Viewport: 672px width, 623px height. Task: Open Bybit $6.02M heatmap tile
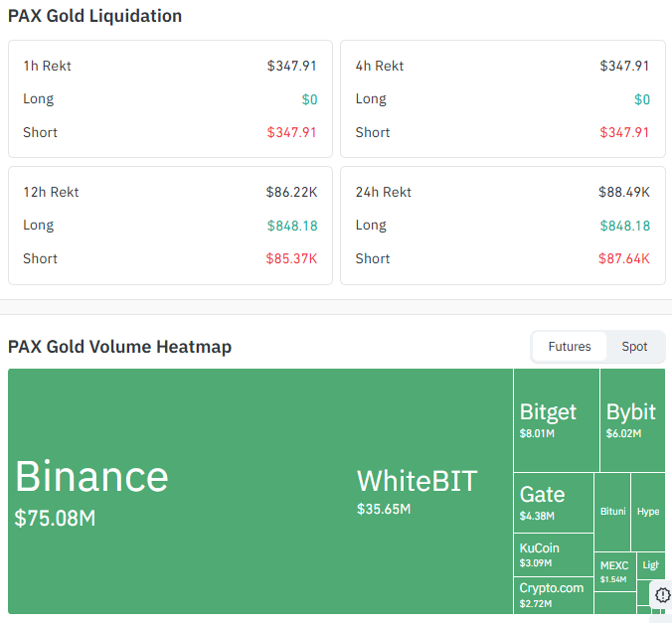pos(632,420)
